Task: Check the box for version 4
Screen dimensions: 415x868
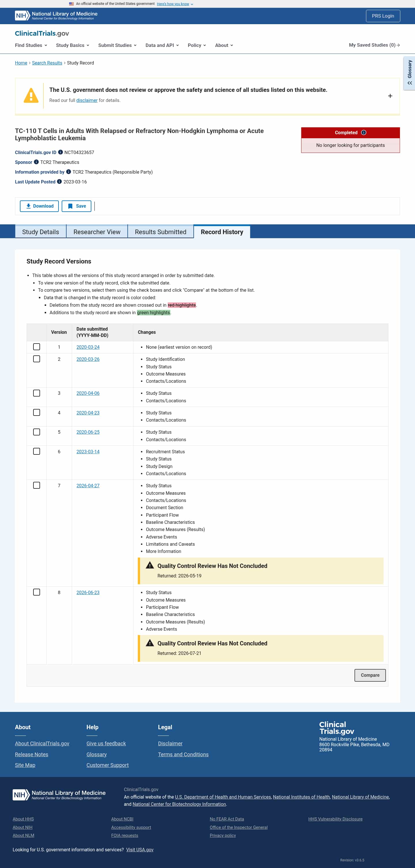Action: (37, 412)
